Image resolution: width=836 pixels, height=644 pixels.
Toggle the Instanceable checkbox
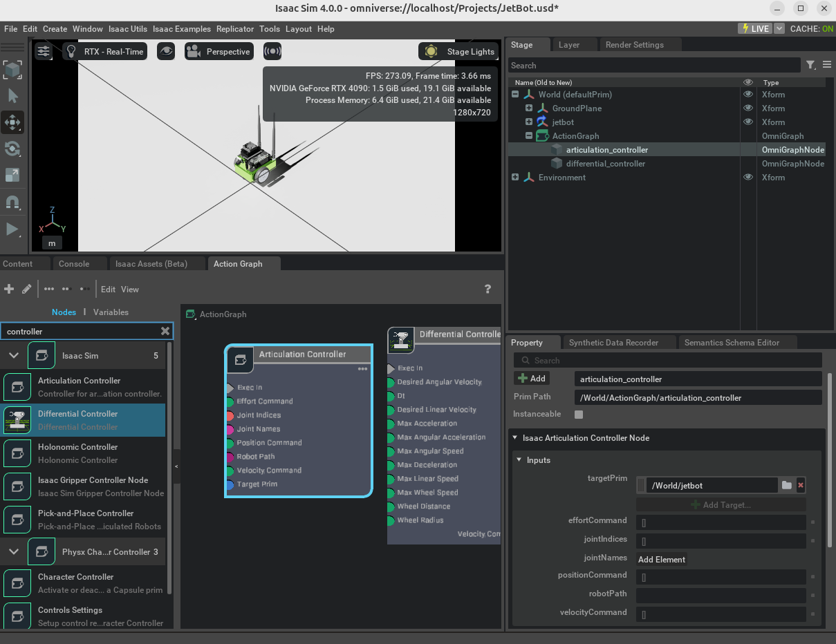click(x=579, y=415)
